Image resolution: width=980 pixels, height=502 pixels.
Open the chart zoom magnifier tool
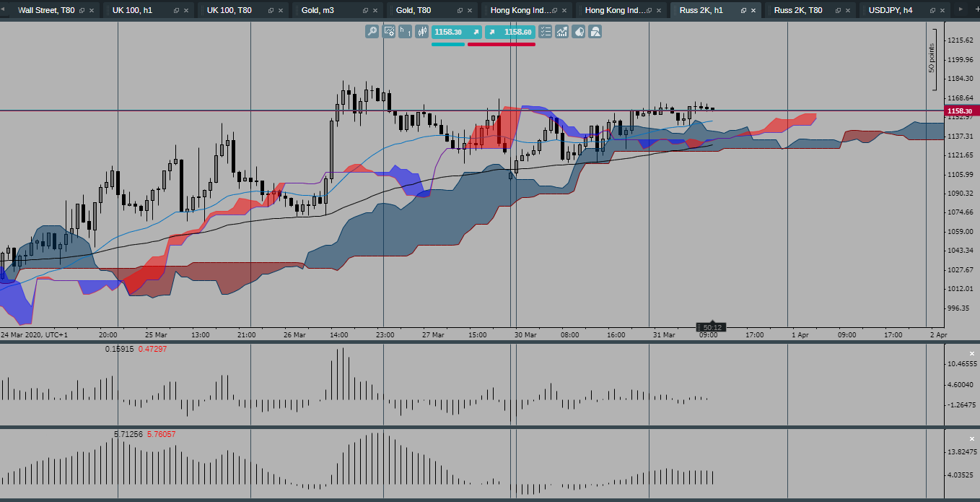pos(372,32)
